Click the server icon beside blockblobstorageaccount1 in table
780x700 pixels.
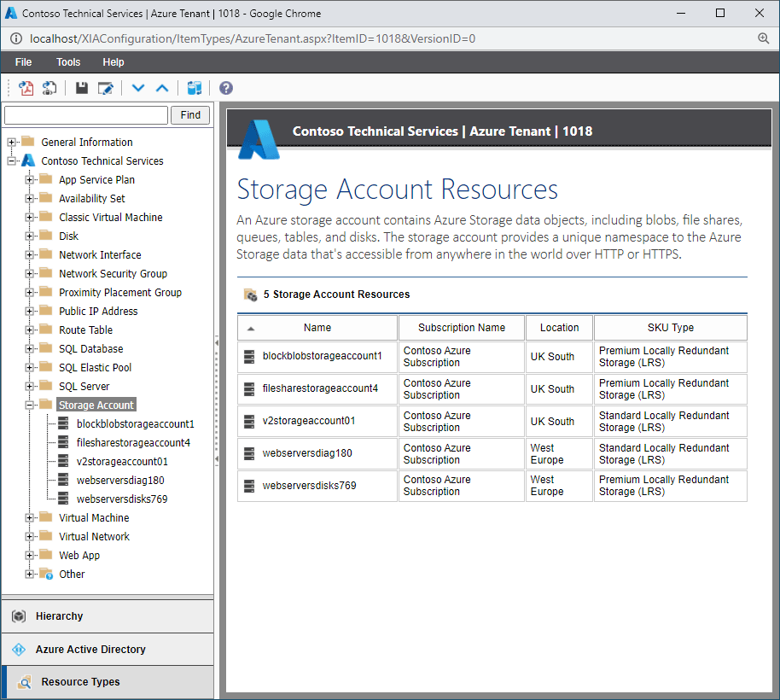pos(249,356)
